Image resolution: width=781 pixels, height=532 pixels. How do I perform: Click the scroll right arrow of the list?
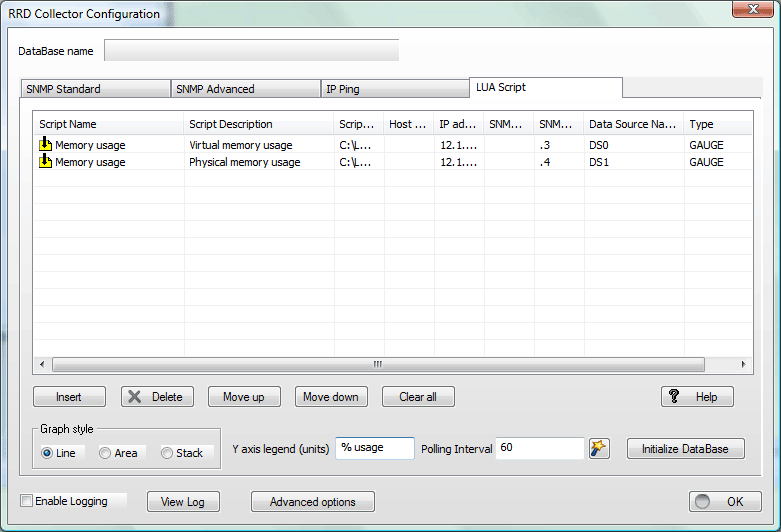[743, 364]
